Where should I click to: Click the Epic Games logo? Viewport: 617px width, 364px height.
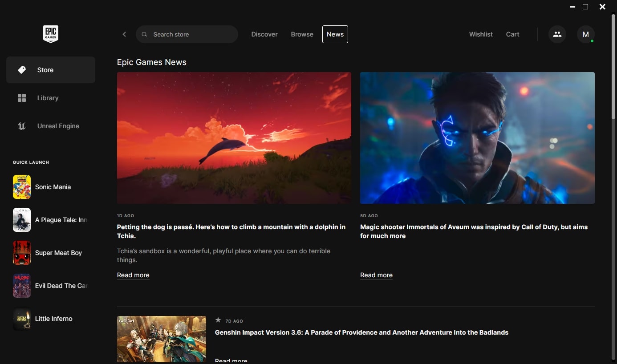pyautogui.click(x=51, y=34)
